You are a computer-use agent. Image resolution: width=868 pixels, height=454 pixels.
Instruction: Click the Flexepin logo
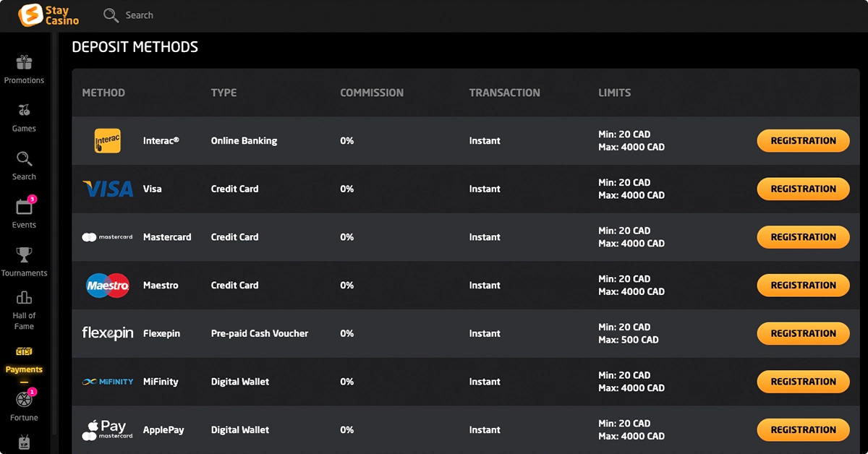tap(108, 333)
